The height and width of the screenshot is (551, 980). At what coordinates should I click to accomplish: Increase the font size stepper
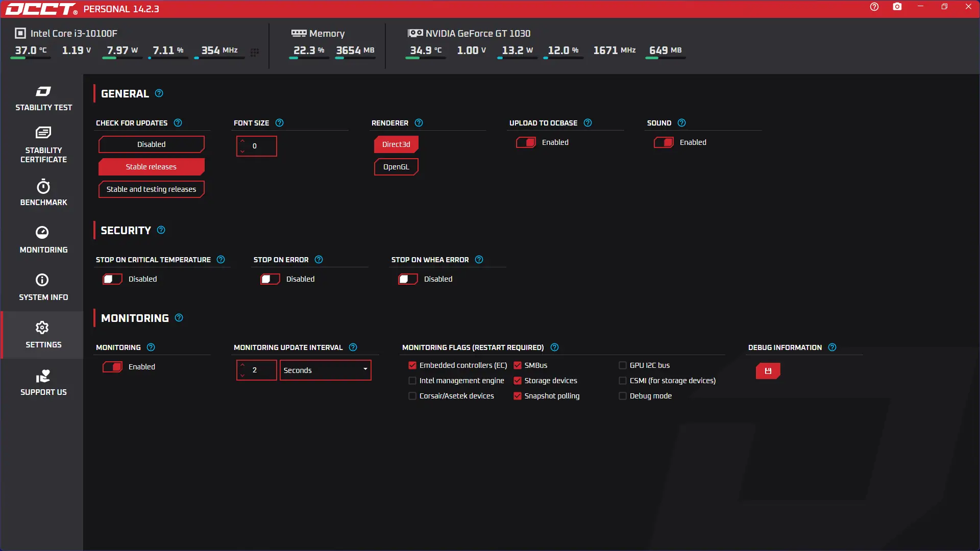pyautogui.click(x=242, y=141)
